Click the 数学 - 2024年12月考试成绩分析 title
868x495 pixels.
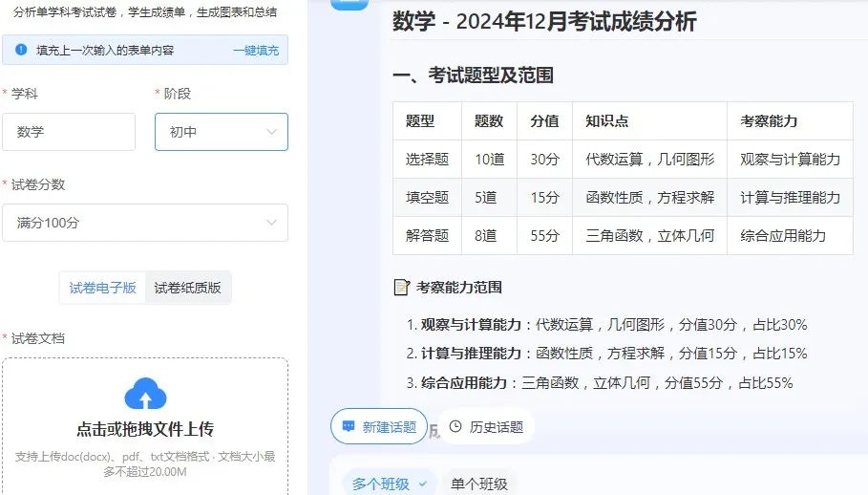pyautogui.click(x=544, y=22)
